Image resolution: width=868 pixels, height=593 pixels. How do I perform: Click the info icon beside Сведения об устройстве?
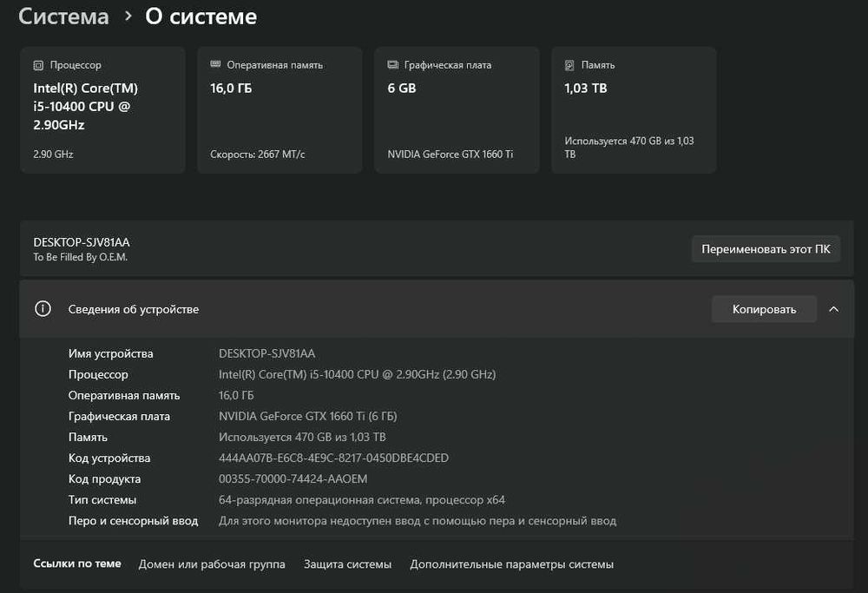pos(43,309)
